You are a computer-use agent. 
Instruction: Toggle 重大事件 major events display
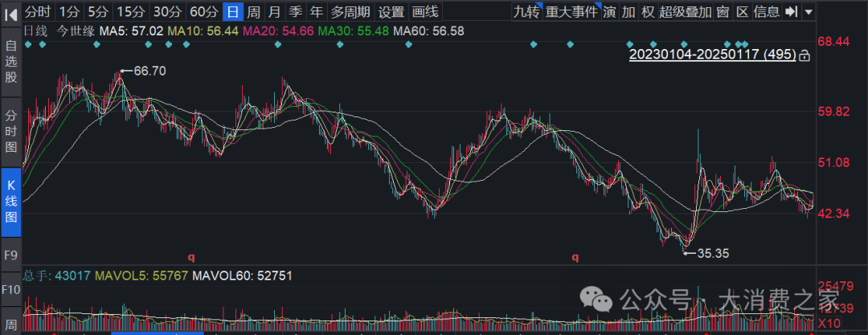(571, 11)
